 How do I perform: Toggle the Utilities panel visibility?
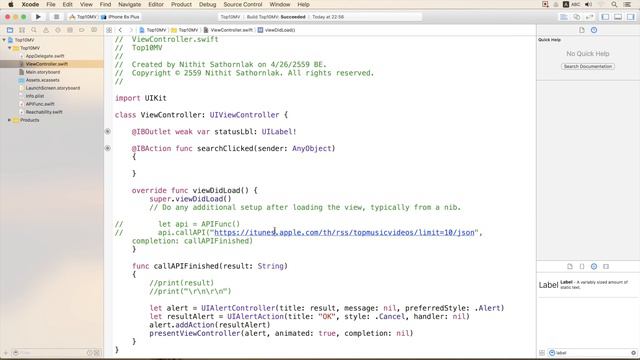[x=631, y=17]
